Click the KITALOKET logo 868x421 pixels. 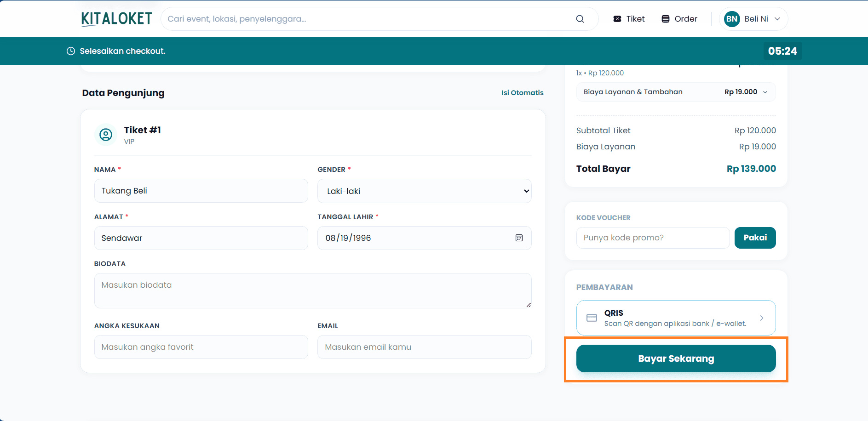coord(116,19)
